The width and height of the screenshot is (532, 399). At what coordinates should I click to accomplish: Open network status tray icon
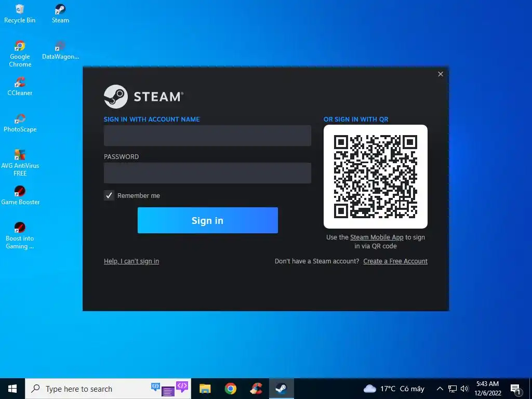[453, 389]
